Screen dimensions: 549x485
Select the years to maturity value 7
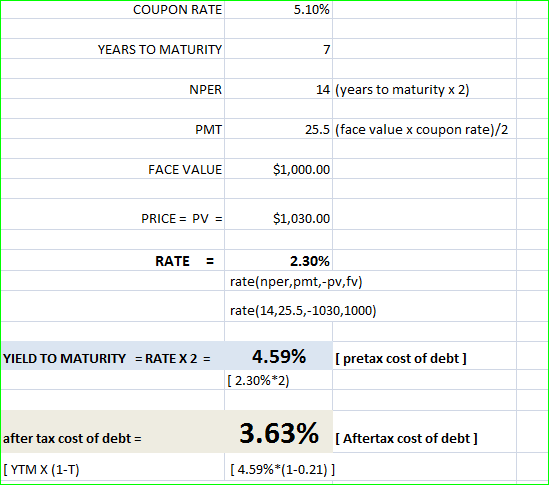tap(326, 50)
